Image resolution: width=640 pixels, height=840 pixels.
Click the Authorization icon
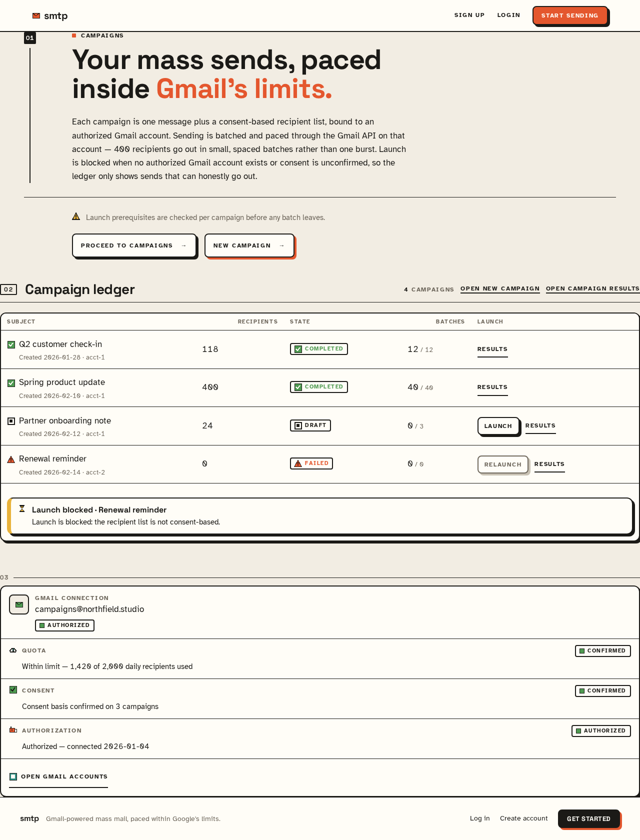click(13, 730)
